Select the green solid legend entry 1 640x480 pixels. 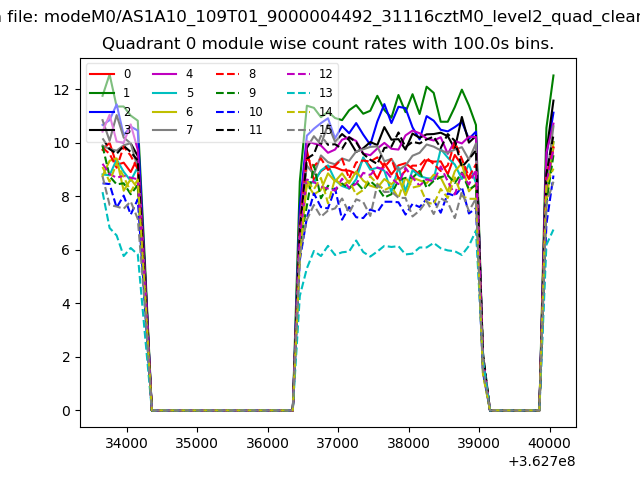click(x=110, y=92)
